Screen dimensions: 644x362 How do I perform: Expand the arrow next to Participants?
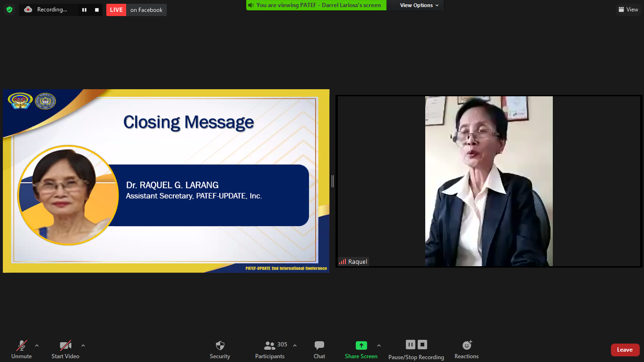pyautogui.click(x=295, y=345)
